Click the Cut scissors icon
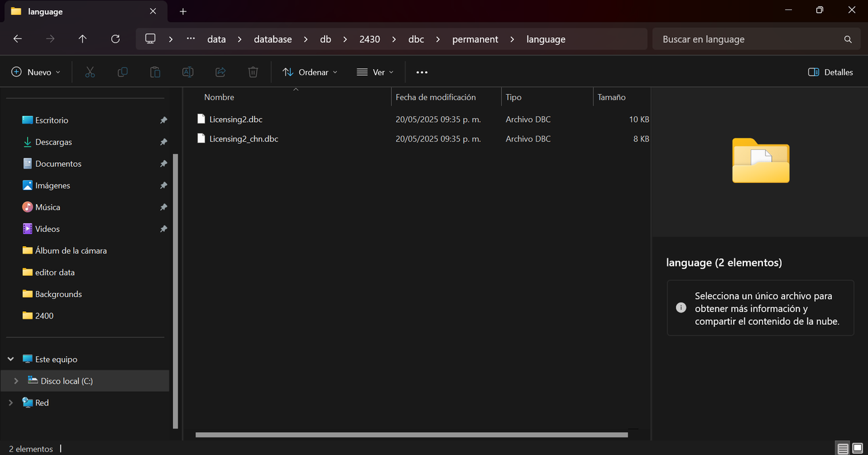The image size is (868, 455). click(x=90, y=72)
